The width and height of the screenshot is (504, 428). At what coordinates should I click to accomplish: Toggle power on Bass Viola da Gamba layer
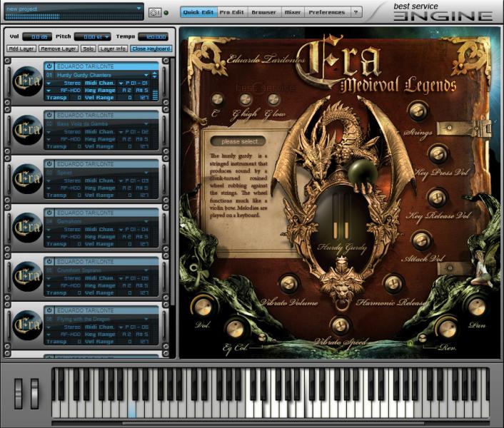pos(49,115)
